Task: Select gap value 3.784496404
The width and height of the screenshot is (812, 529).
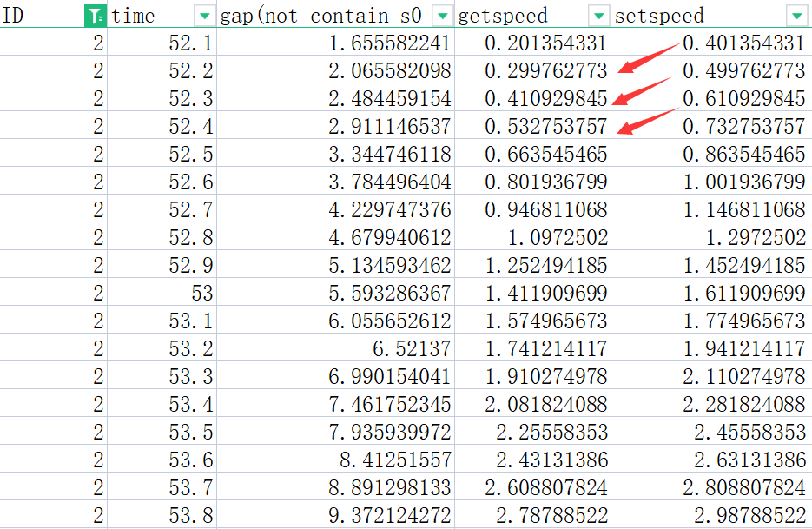Action: [x=335, y=182]
